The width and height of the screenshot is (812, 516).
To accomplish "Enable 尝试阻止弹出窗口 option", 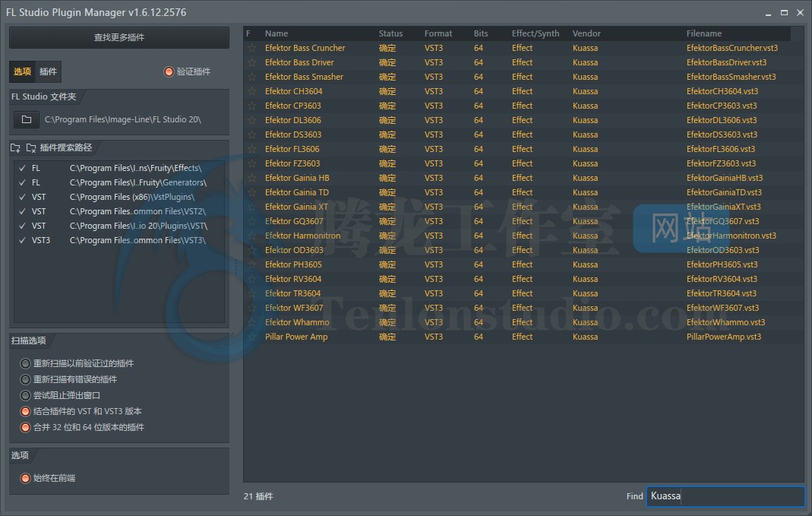I will click(x=25, y=395).
